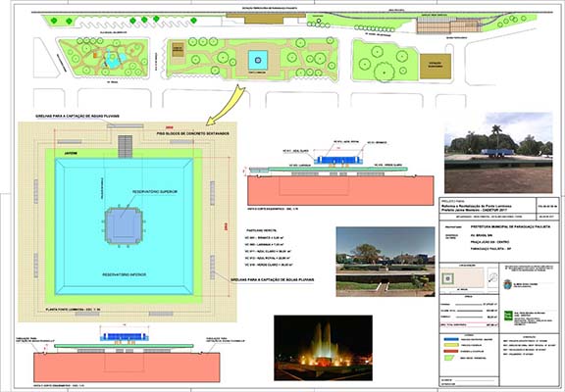
Task: Click the salmon ground block in bottom-left section
Action: [127, 367]
